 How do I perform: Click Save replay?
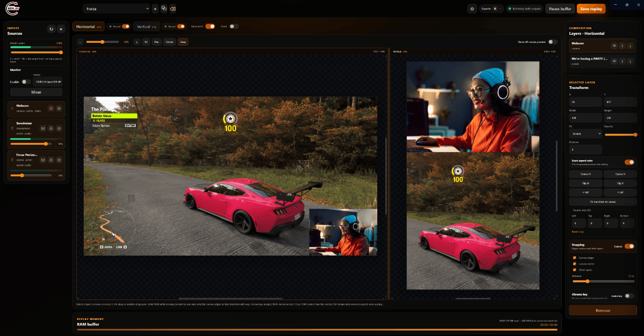(x=591, y=9)
